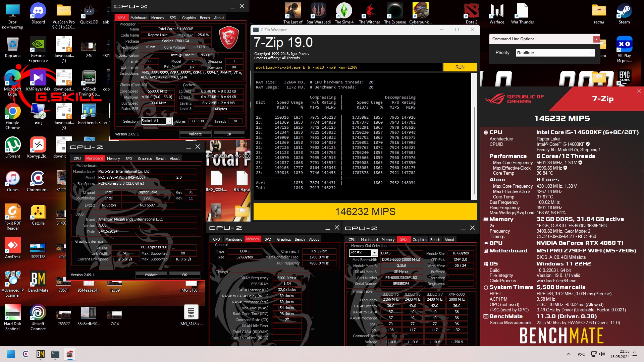Launch The Witcher shortcut
Viewport: 644px width, 362px height.
point(369,13)
